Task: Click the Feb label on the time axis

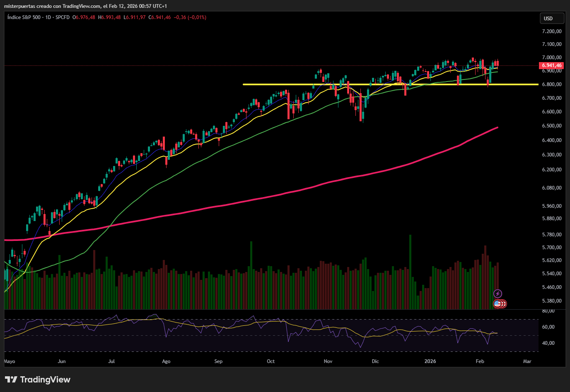Action: [480, 361]
